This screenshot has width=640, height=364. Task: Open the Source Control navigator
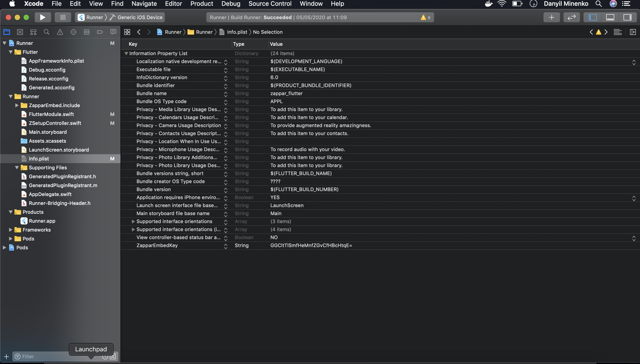[20, 32]
